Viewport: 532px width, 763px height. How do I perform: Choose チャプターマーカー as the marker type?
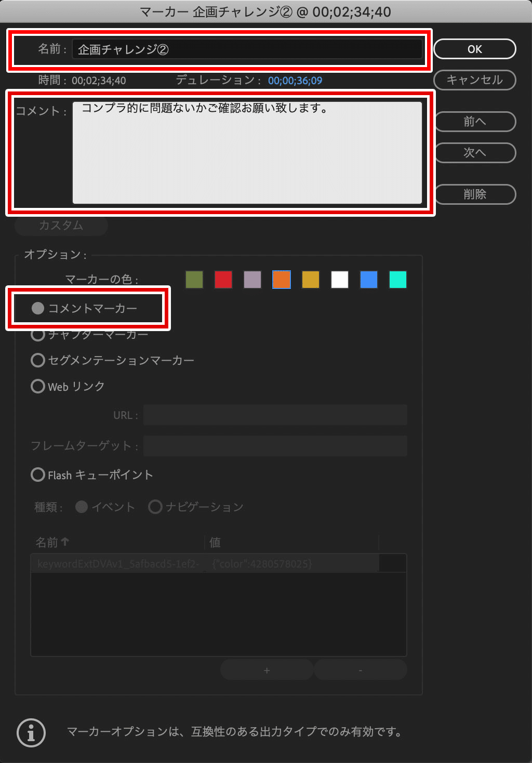tap(37, 334)
